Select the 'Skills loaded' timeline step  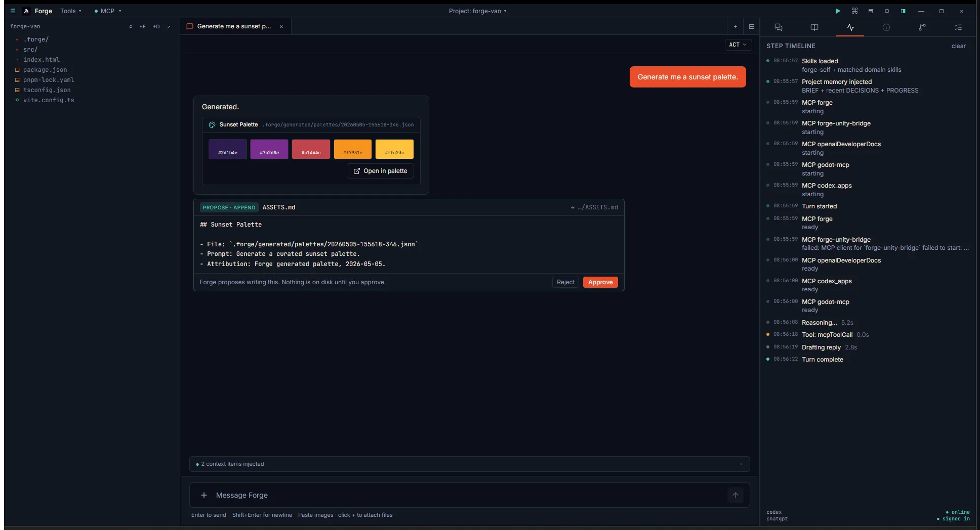pyautogui.click(x=868, y=65)
